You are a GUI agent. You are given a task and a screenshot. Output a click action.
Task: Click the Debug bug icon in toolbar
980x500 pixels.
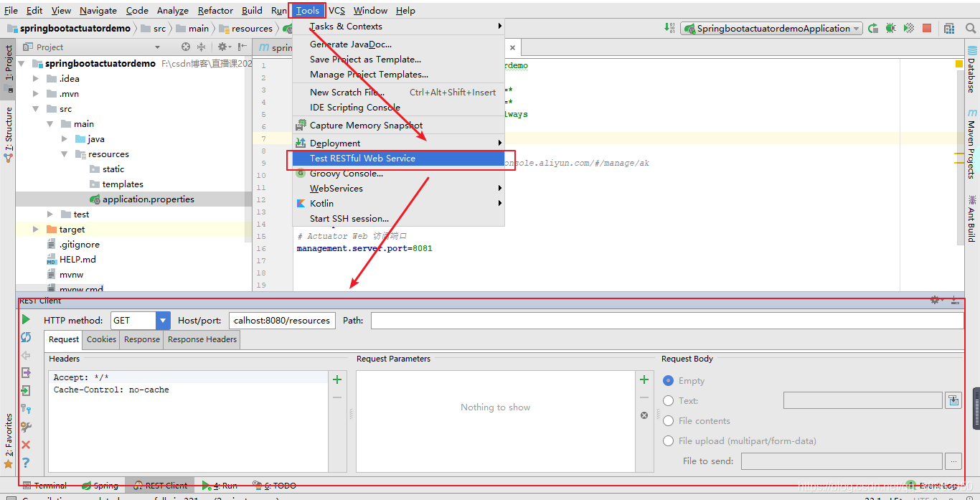891,29
